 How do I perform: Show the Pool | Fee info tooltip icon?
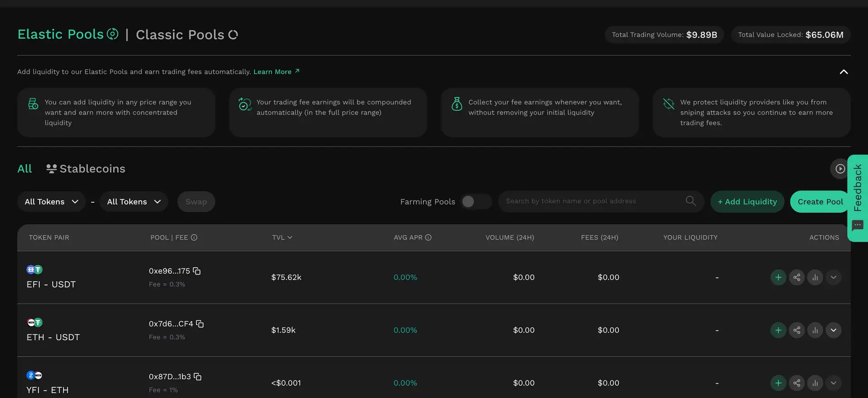[x=194, y=237]
